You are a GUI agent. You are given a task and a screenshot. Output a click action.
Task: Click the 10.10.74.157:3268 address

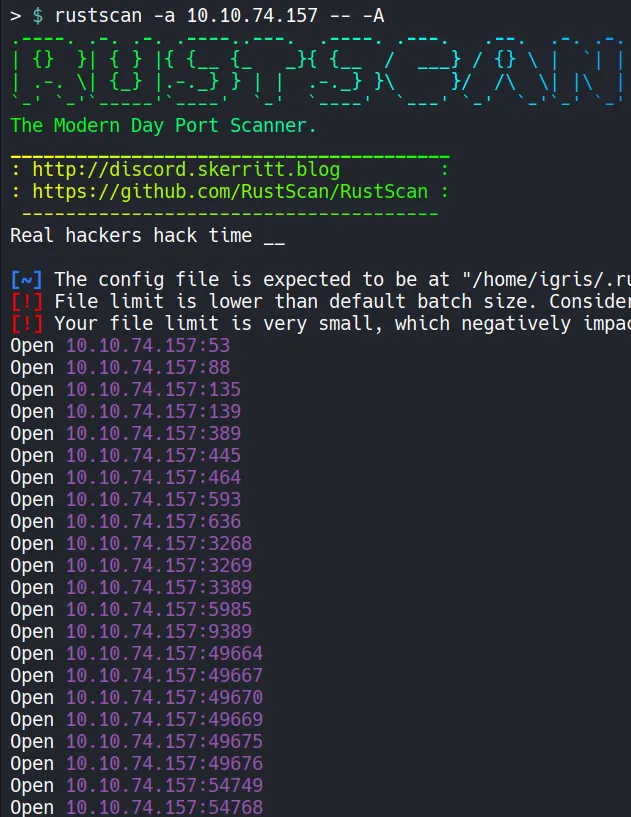159,543
